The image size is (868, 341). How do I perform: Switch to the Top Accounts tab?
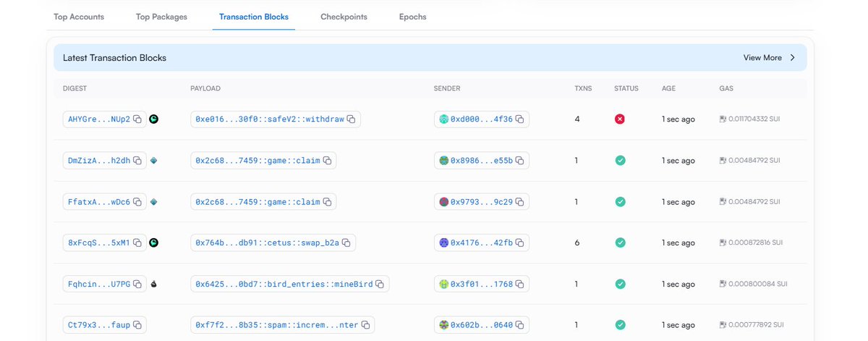(79, 17)
